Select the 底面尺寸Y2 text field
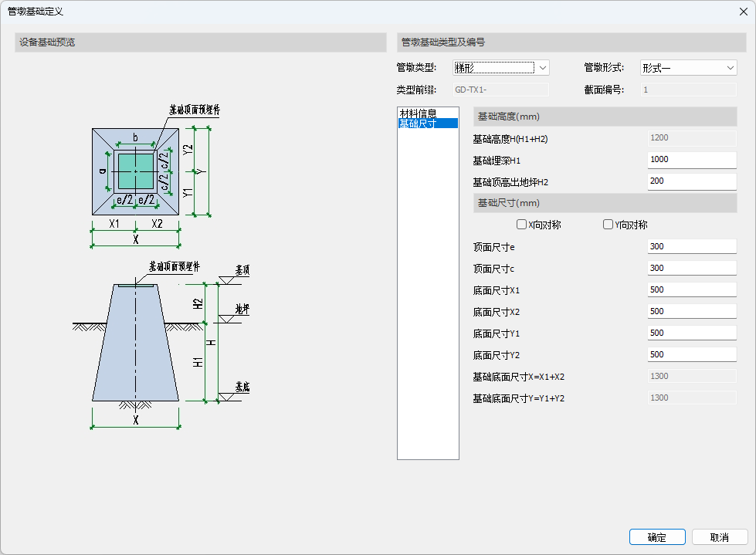The width and height of the screenshot is (756, 555). [x=692, y=354]
